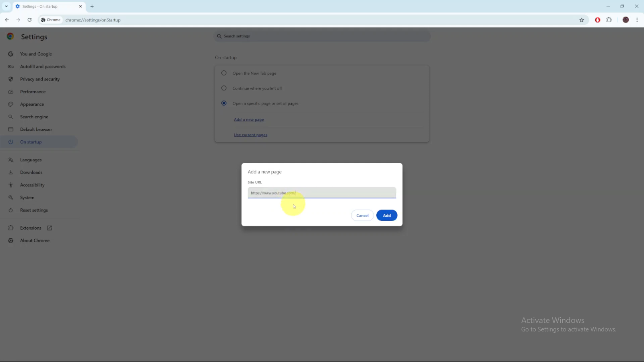The image size is (644, 362).
Task: Select Open a specific page radio button
Action: (224, 103)
